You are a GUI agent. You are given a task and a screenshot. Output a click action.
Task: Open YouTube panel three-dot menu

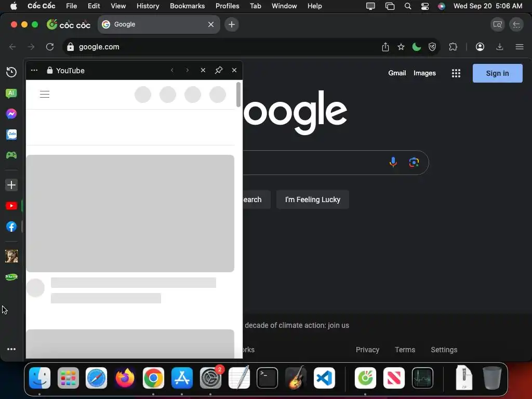coord(34,70)
